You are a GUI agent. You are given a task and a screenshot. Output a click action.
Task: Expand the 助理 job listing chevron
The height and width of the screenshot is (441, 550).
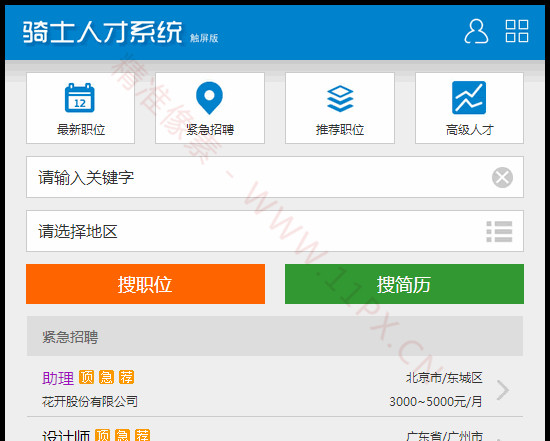pyautogui.click(x=503, y=390)
